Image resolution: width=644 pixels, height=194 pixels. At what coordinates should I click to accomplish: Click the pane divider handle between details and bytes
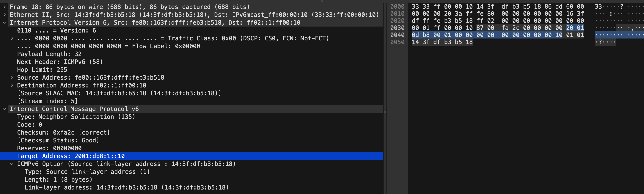385,112
